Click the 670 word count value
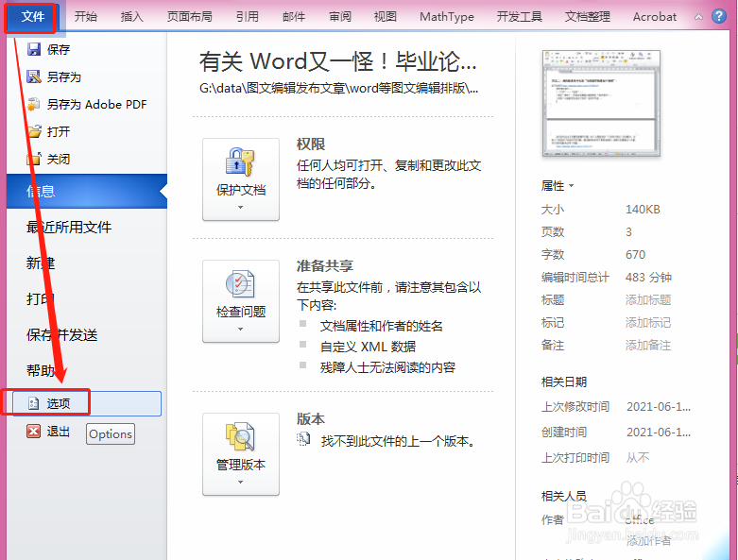Screen dimensions: 738x560 click(635, 254)
